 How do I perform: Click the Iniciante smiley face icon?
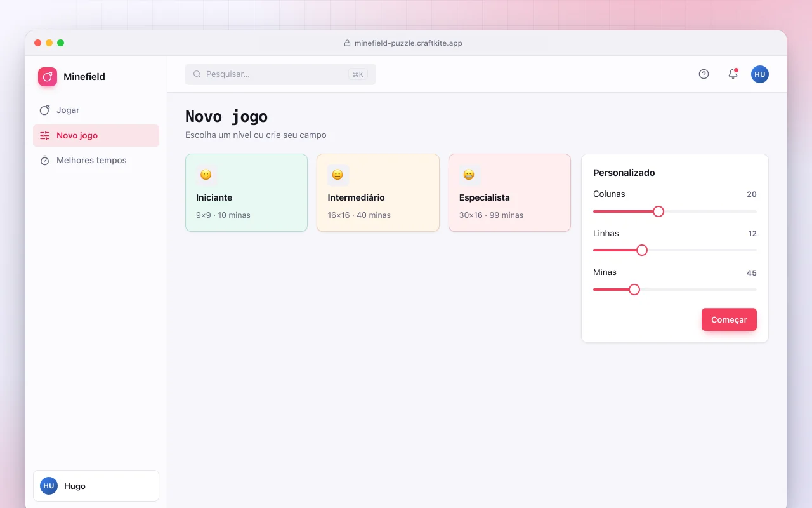pos(206,175)
